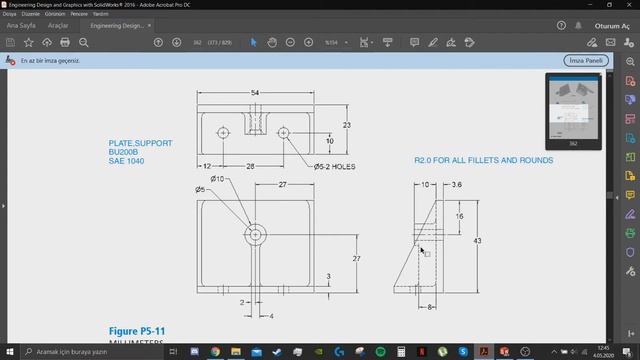
Task: Click the Oturum Aç sign-in button
Action: 612,26
